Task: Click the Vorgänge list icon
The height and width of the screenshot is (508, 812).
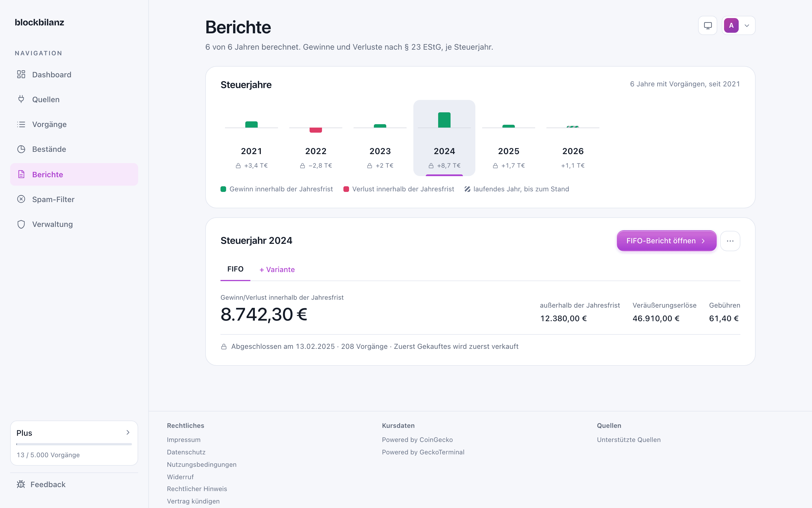Action: tap(21, 124)
